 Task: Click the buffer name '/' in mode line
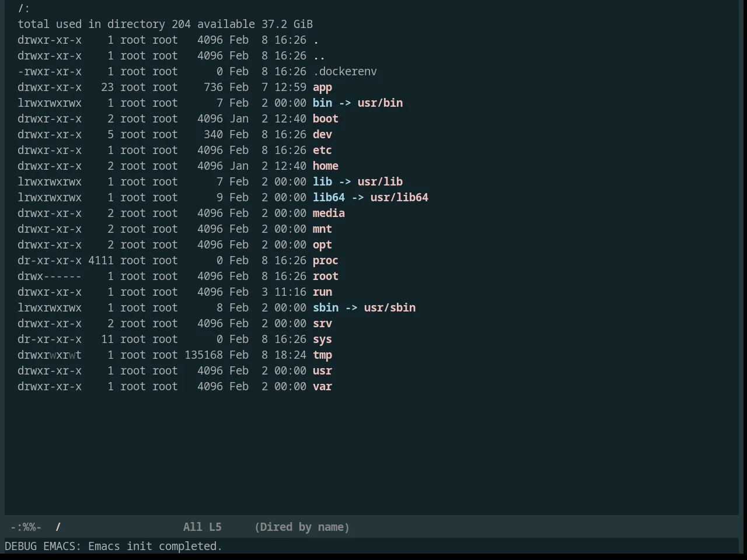[x=58, y=527]
